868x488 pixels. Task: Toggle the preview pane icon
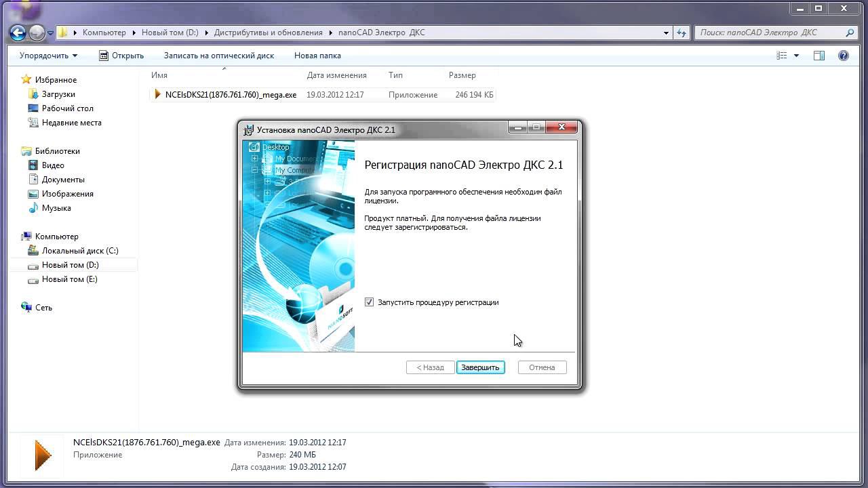pyautogui.click(x=819, y=56)
